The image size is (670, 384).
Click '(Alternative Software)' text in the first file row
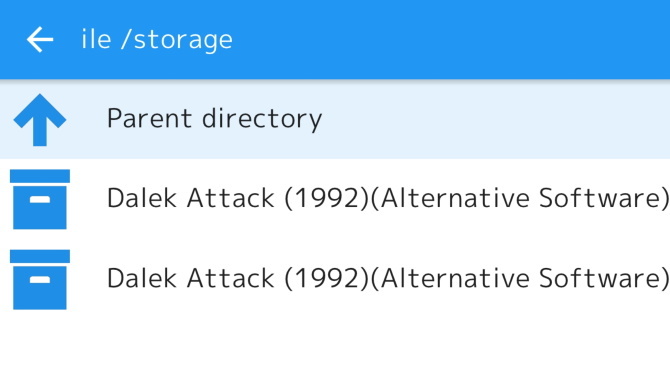click(520, 199)
